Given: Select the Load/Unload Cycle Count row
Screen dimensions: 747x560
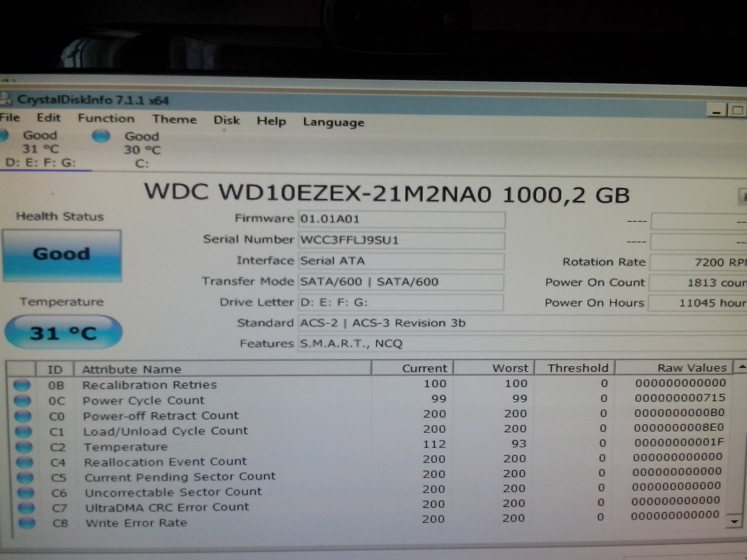Looking at the screenshot, I should 369,430.
